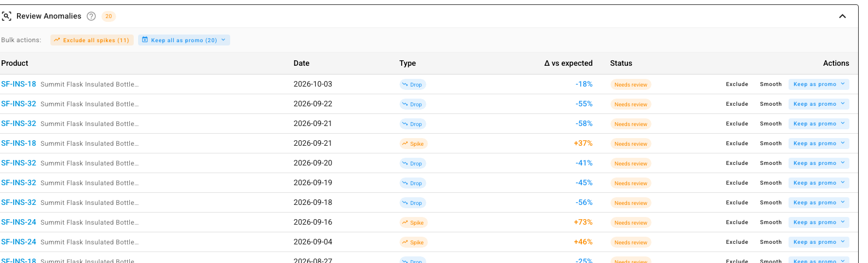Click the anomalies count badge 20
This screenshot has width=868, height=263.
point(108,16)
